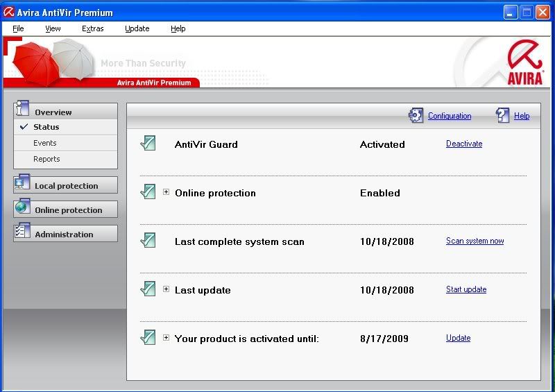
Task: Click the Administration checklist icon
Action: 22,231
